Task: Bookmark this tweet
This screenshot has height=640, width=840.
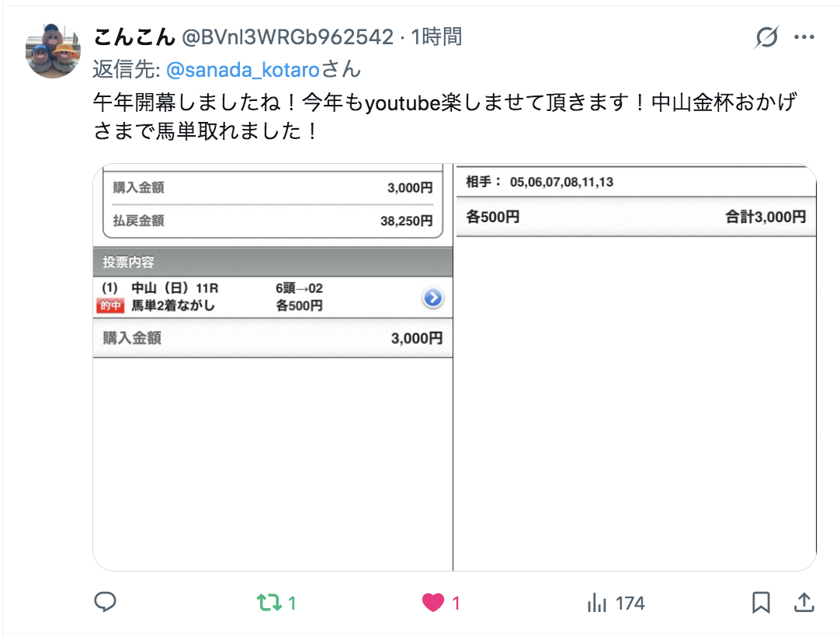Action: (x=761, y=603)
